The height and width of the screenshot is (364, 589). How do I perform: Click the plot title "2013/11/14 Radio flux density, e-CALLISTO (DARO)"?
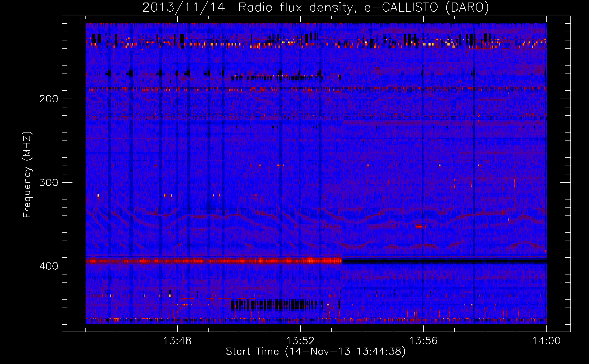coord(315,7)
